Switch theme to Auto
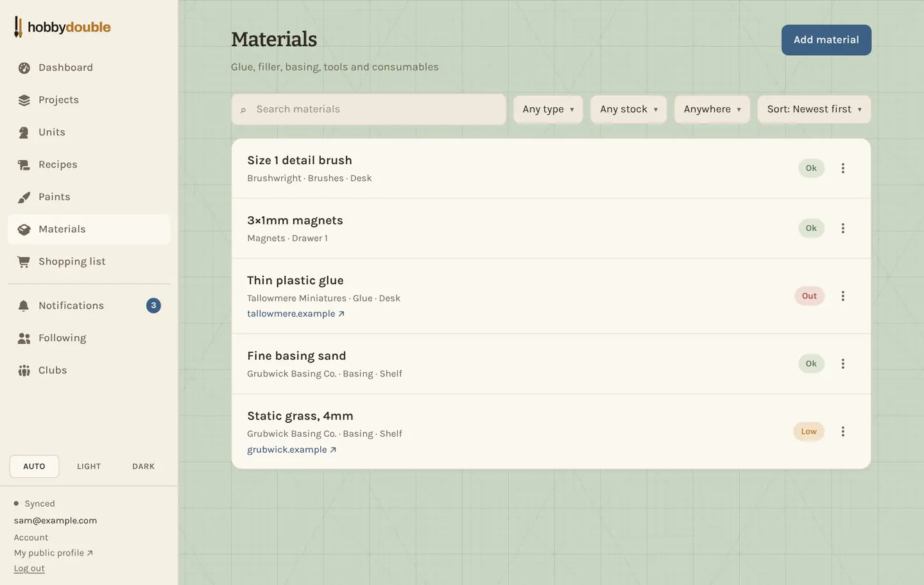 pyautogui.click(x=34, y=466)
